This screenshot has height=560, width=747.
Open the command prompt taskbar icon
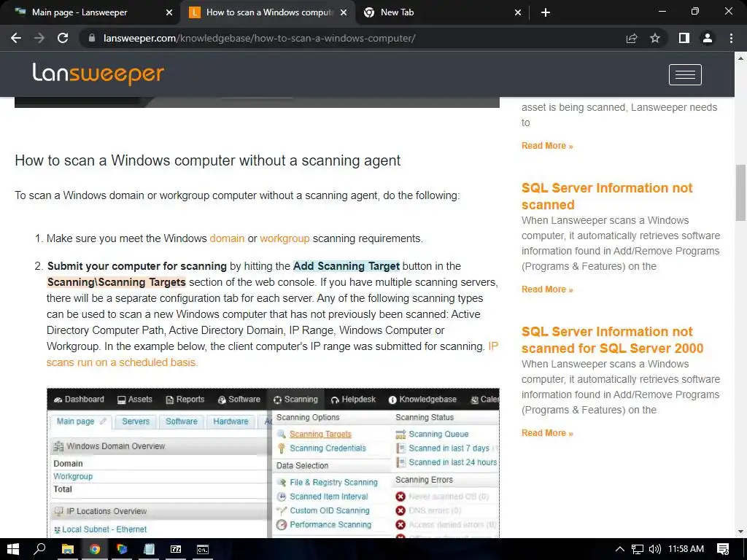203,549
